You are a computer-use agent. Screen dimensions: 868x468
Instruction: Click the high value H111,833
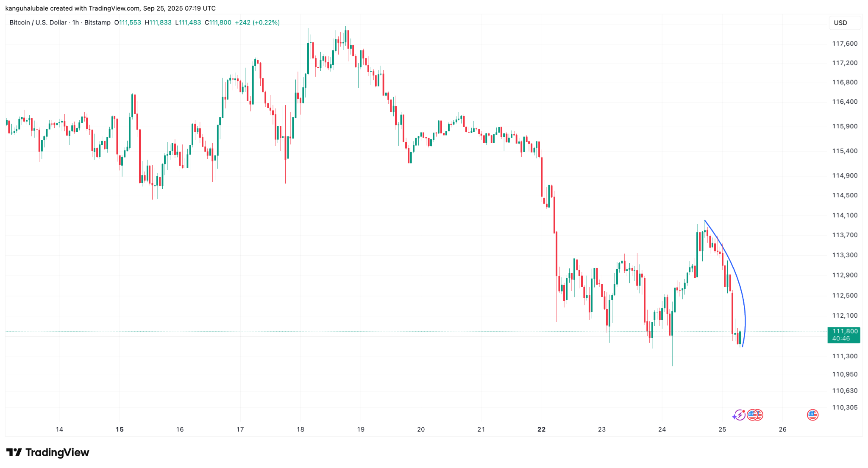(x=158, y=22)
